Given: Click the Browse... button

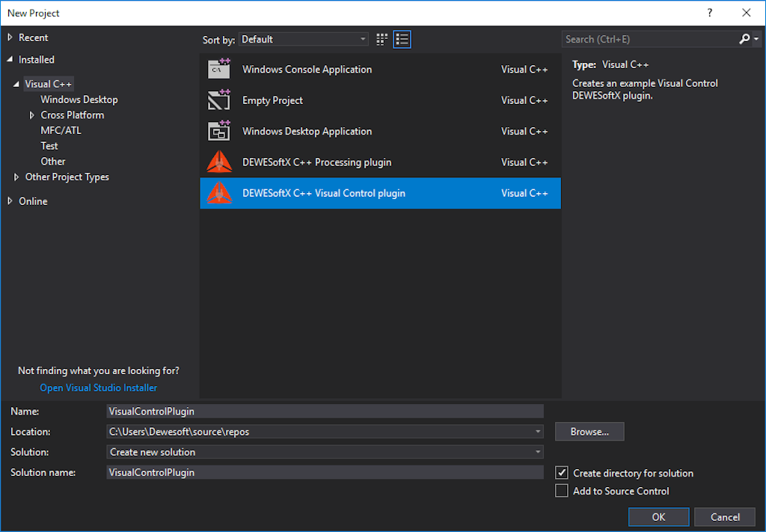Looking at the screenshot, I should click(x=589, y=432).
